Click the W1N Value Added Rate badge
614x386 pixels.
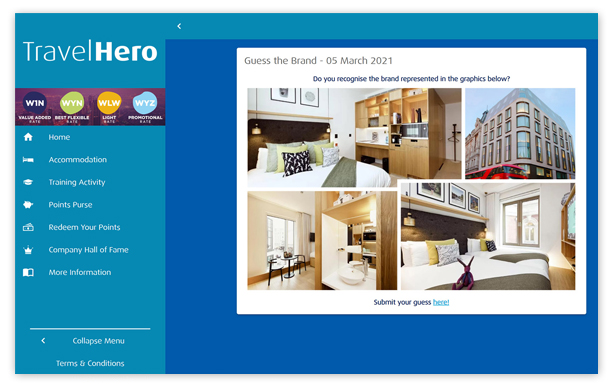pos(34,106)
